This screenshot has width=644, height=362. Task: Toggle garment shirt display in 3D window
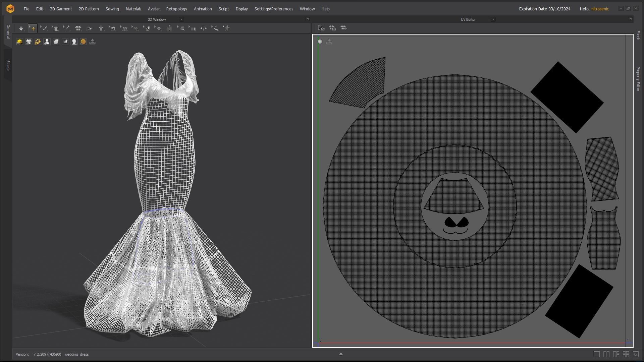tap(29, 42)
